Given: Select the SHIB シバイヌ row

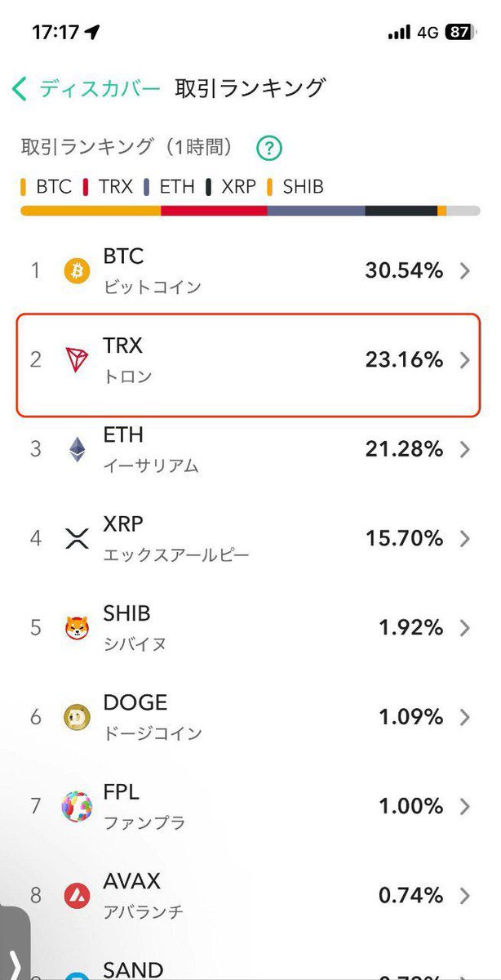Looking at the screenshot, I should tap(245, 628).
